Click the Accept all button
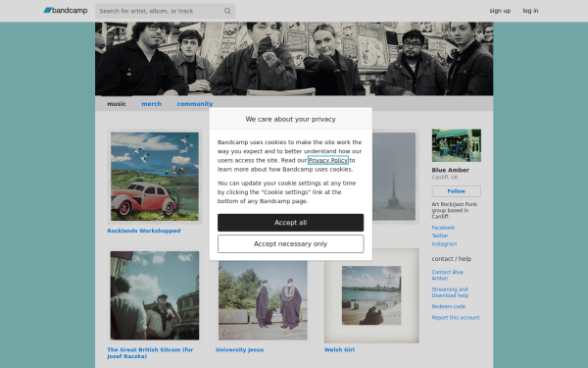Screen dimensions: 588x368 coord(290,223)
